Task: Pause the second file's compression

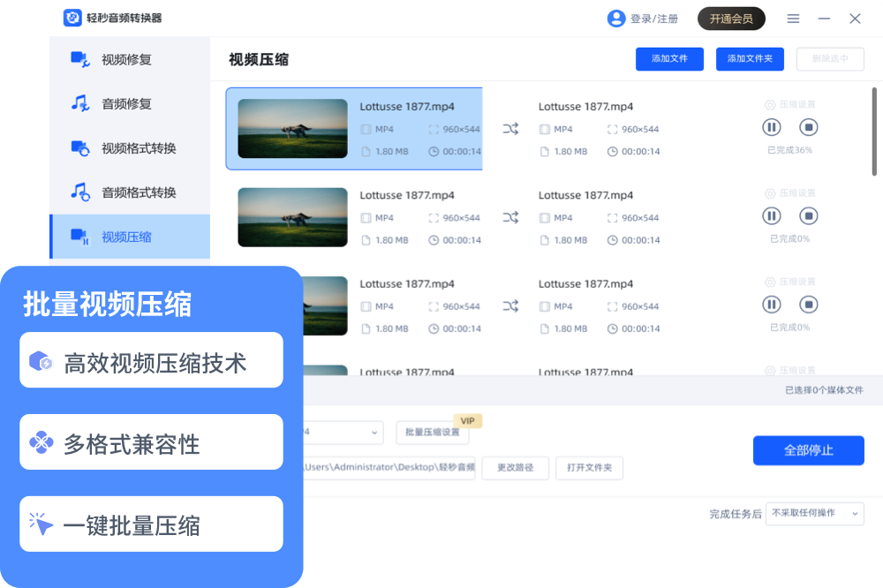Action: [772, 215]
